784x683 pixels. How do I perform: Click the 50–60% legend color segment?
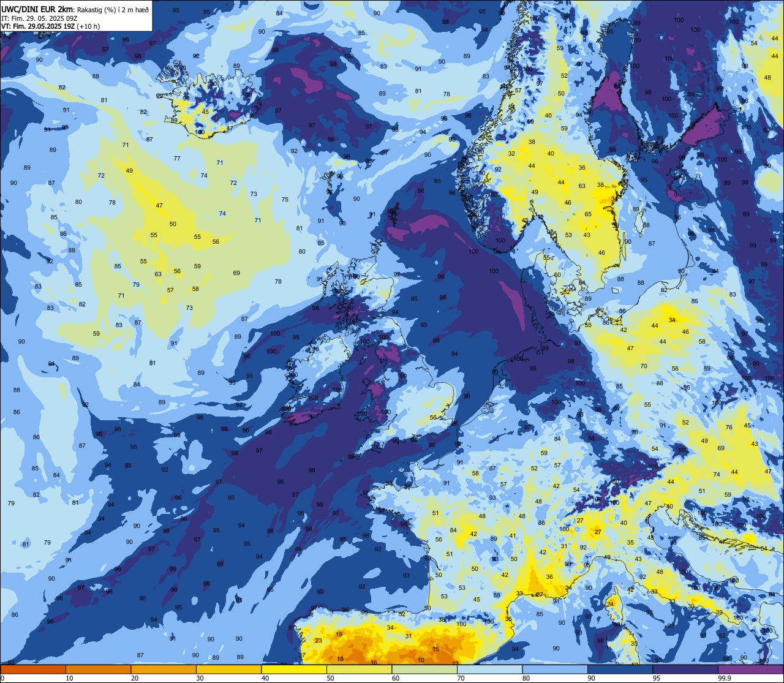point(359,670)
